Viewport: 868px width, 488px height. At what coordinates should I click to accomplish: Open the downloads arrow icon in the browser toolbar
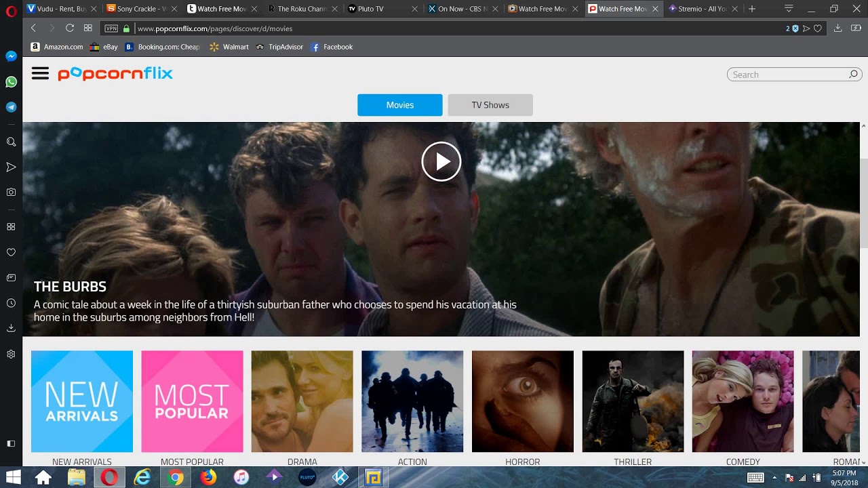point(837,28)
